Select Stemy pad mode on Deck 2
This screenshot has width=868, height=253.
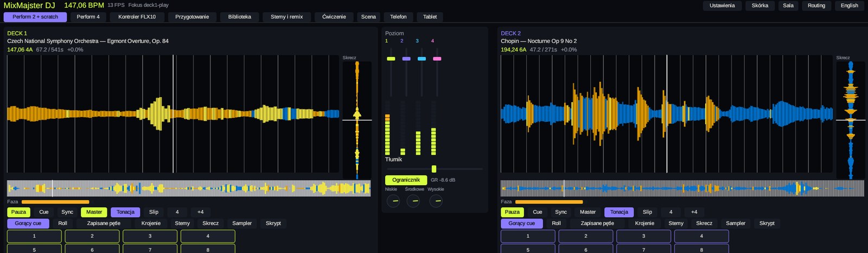pos(676,224)
